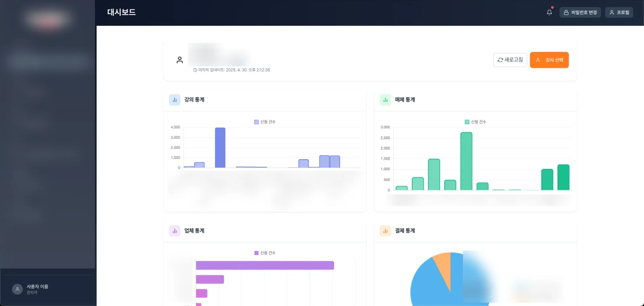This screenshot has height=306, width=644.
Task: Click the 결제 통계 heading
Action: click(405, 231)
